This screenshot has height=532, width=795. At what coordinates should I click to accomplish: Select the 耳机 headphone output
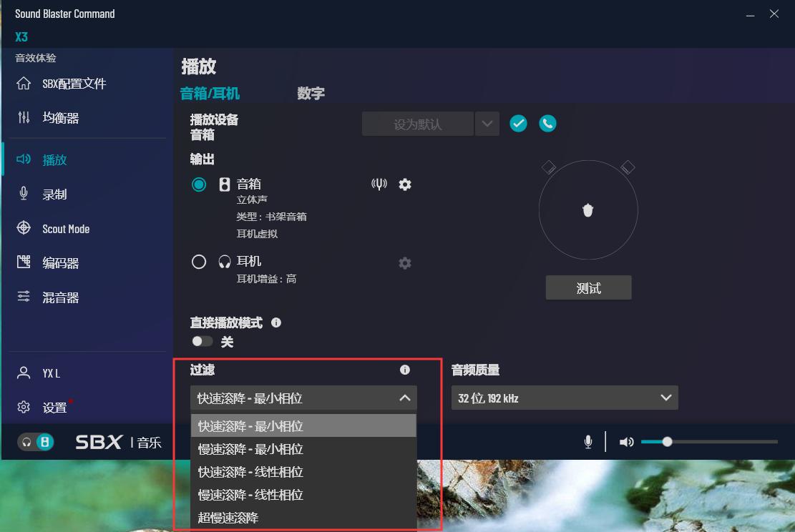199,261
